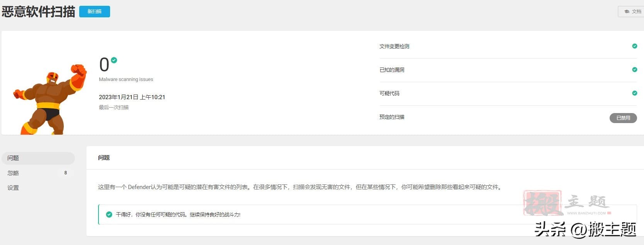Switch to the 忽略 sidebar tab
Image resolution: width=644 pixels, height=245 pixels.
[x=13, y=173]
